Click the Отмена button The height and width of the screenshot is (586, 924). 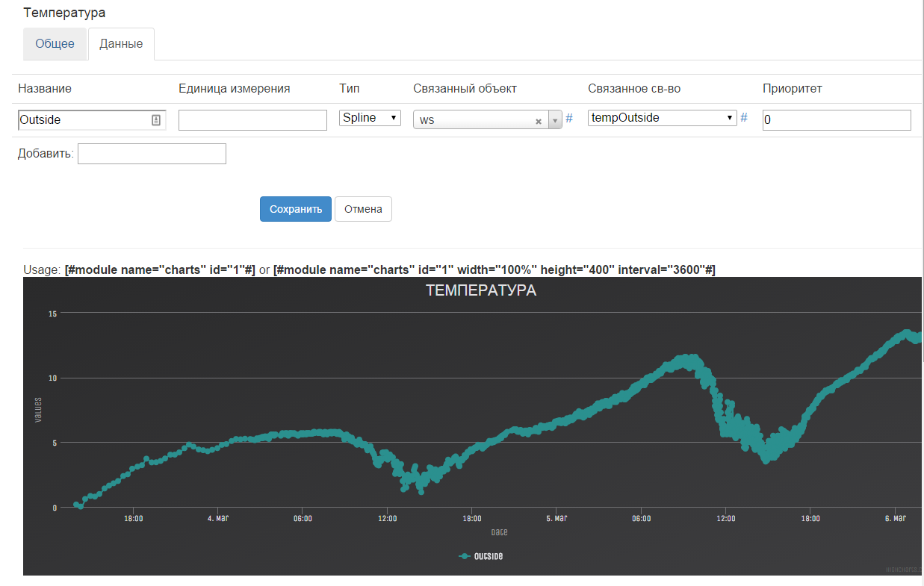click(x=363, y=209)
